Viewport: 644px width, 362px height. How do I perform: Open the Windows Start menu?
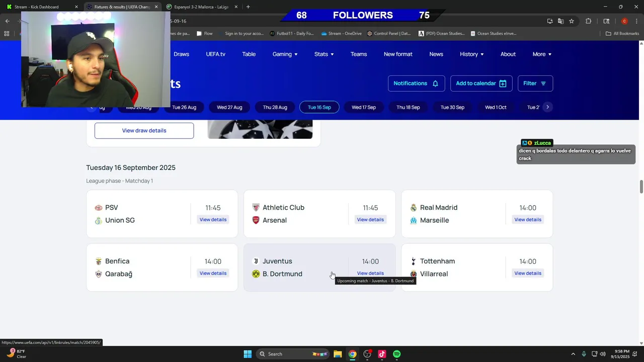[248, 354]
